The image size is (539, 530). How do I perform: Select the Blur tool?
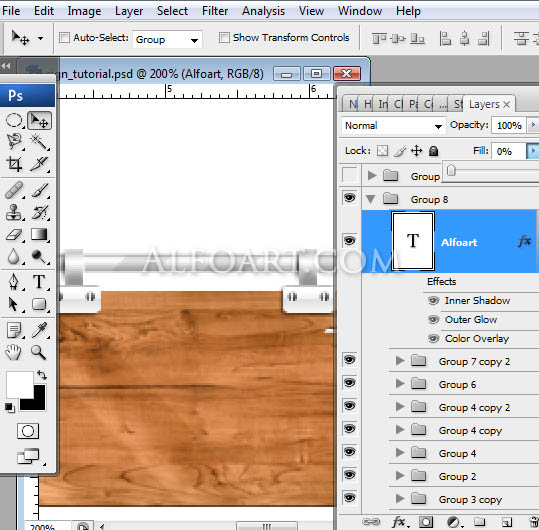pos(14,257)
